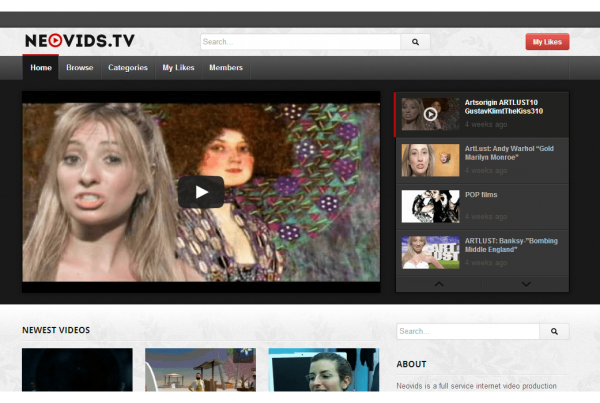Click play icon on Artsorigin ARTLUST10 thumbnail
The height and width of the screenshot is (403, 600).
pos(430,114)
